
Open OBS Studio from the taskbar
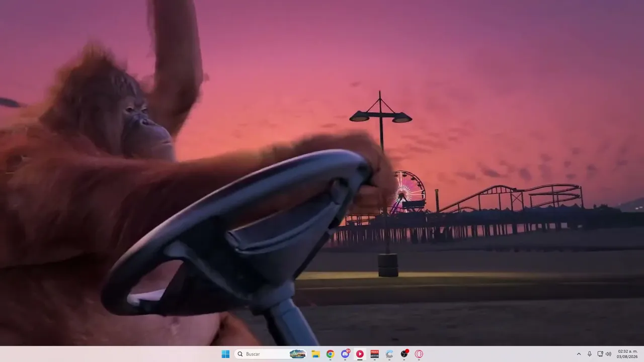coord(404,354)
